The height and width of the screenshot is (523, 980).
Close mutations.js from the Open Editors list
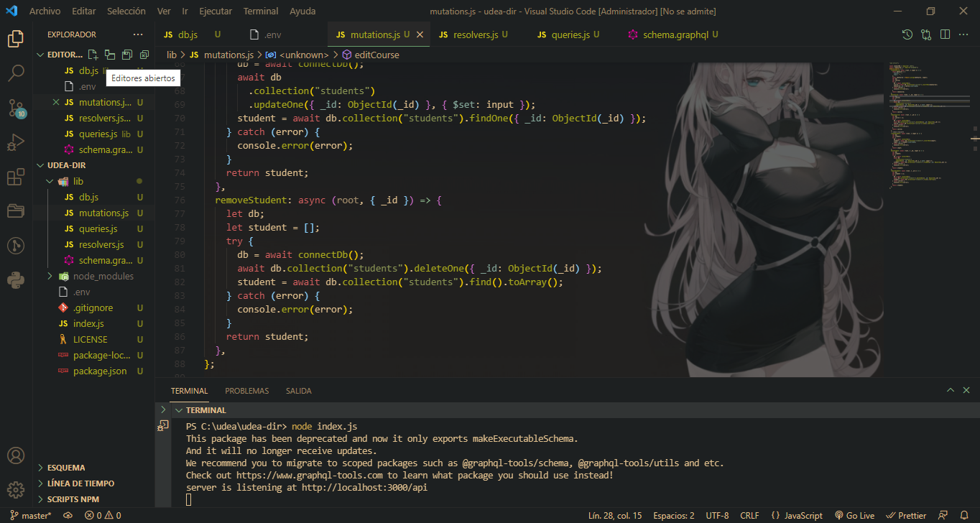click(x=56, y=102)
